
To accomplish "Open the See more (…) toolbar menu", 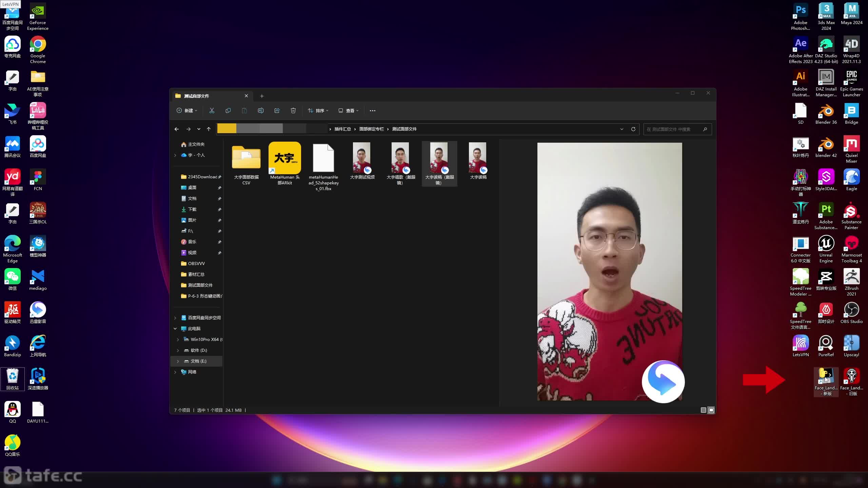I will (373, 110).
